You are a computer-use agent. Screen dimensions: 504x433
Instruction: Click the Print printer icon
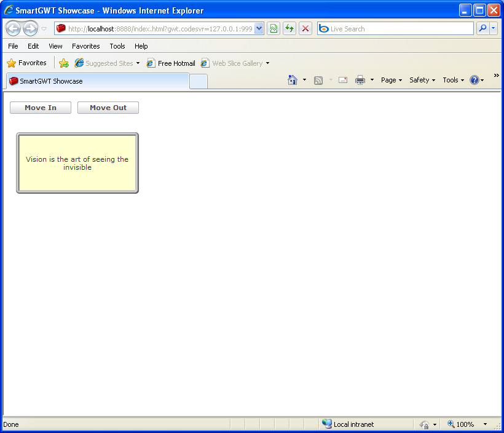click(360, 80)
